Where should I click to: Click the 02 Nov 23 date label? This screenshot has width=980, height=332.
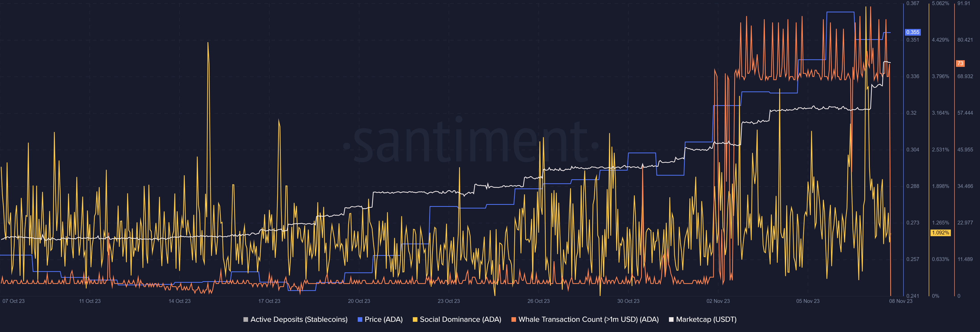tap(718, 301)
